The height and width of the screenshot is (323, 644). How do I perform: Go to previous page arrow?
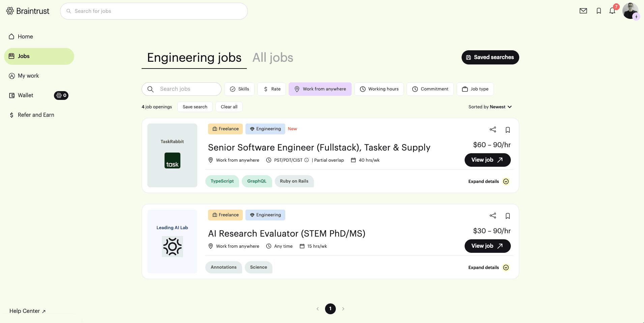pos(318,309)
